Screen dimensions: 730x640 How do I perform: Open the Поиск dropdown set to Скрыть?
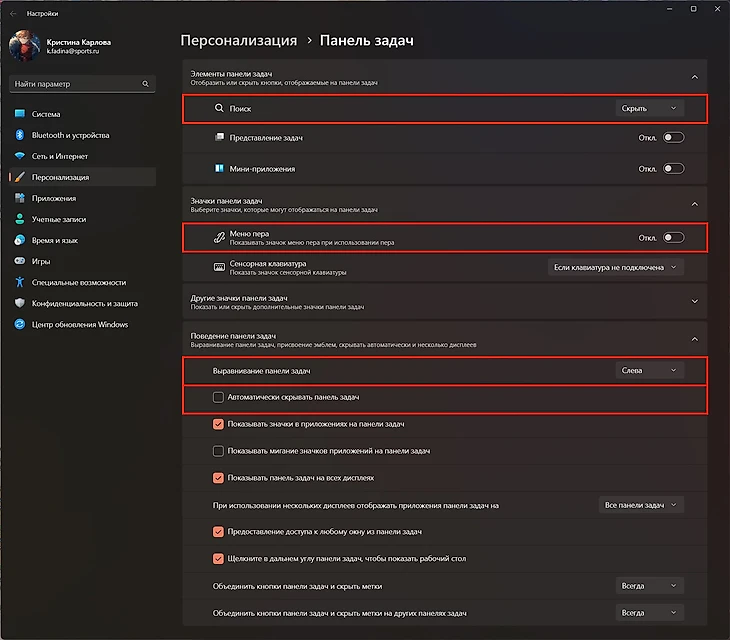(x=650, y=108)
